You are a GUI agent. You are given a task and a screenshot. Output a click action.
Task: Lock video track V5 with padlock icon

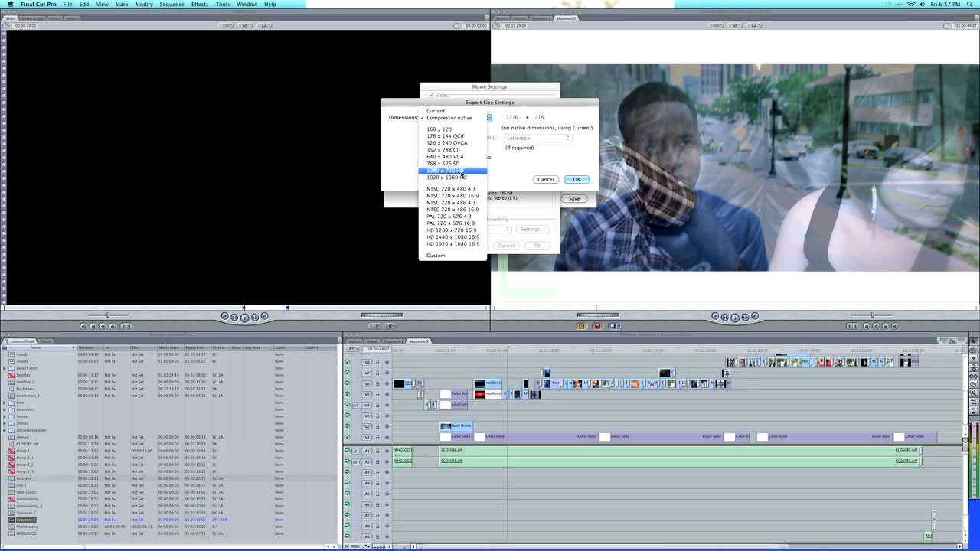click(377, 394)
